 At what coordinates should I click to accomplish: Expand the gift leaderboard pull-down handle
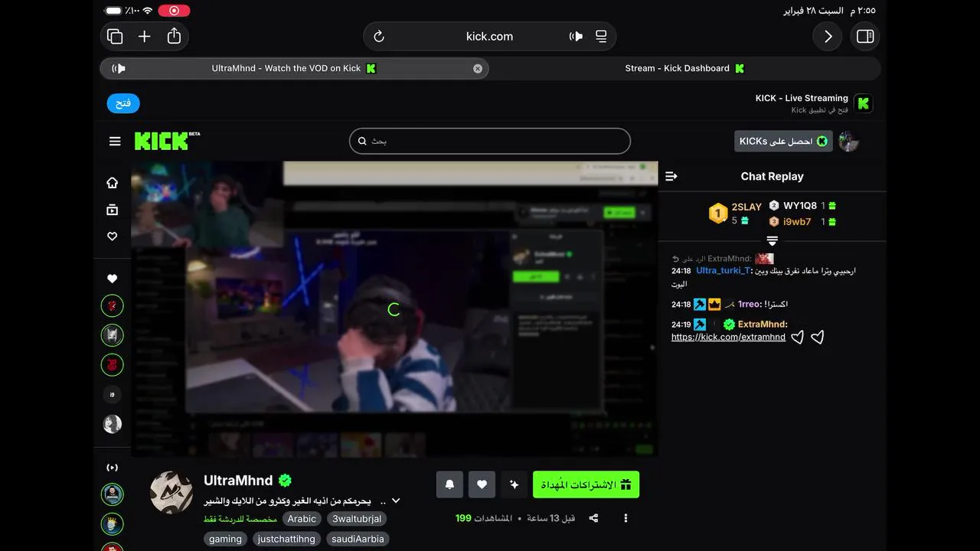[x=772, y=241]
